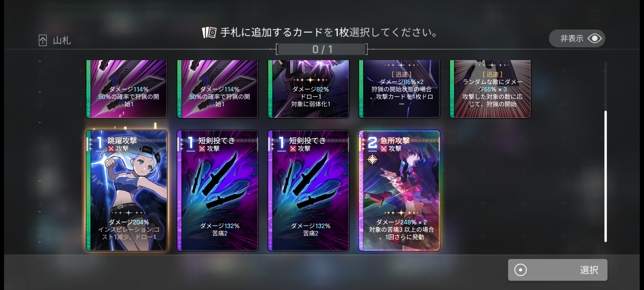Select the 急所攻撃 card

pos(399,190)
